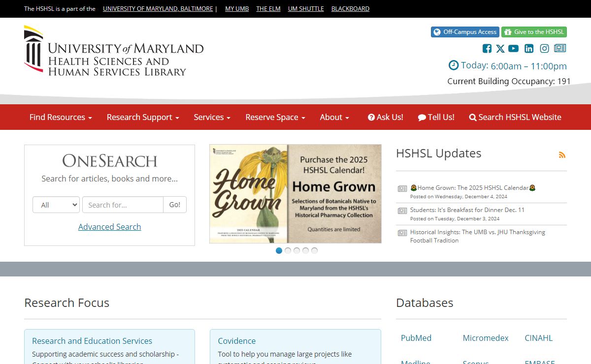Open Tell Us! in the navigation bar
591x364 pixels.
click(x=436, y=117)
